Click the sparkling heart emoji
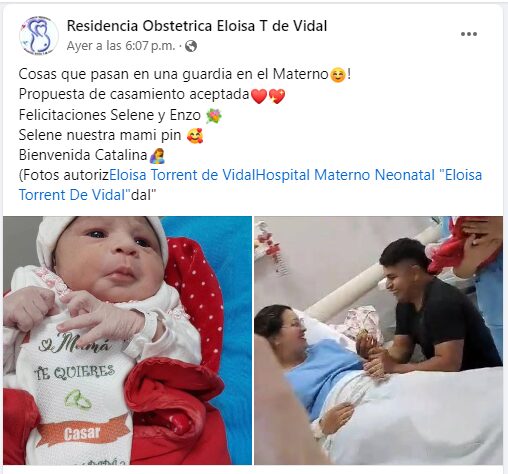Image resolution: width=508 pixels, height=474 pixels. coord(277,95)
